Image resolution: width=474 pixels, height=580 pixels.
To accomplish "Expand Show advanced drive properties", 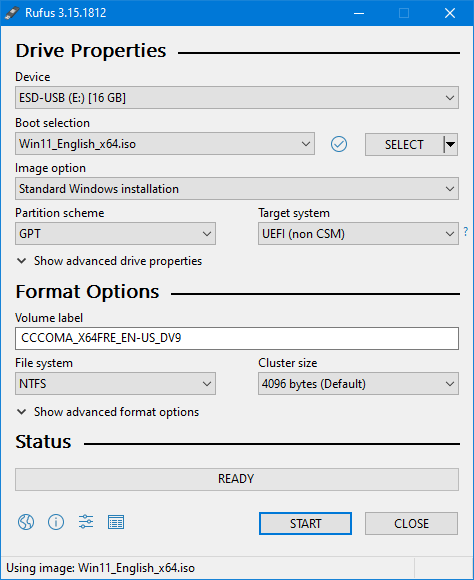I will pos(110,261).
